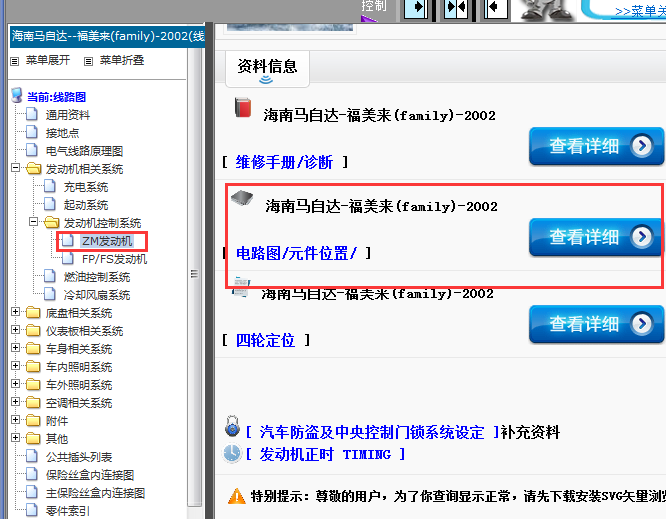Click the gray chip icon for 电路图
Image resolution: width=666 pixels, height=519 pixels.
(242, 197)
